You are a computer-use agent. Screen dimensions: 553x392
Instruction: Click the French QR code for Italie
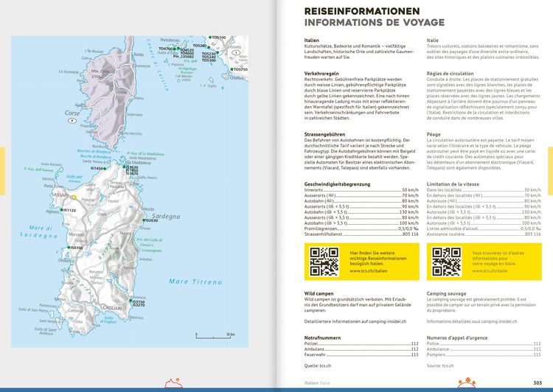[447, 262]
